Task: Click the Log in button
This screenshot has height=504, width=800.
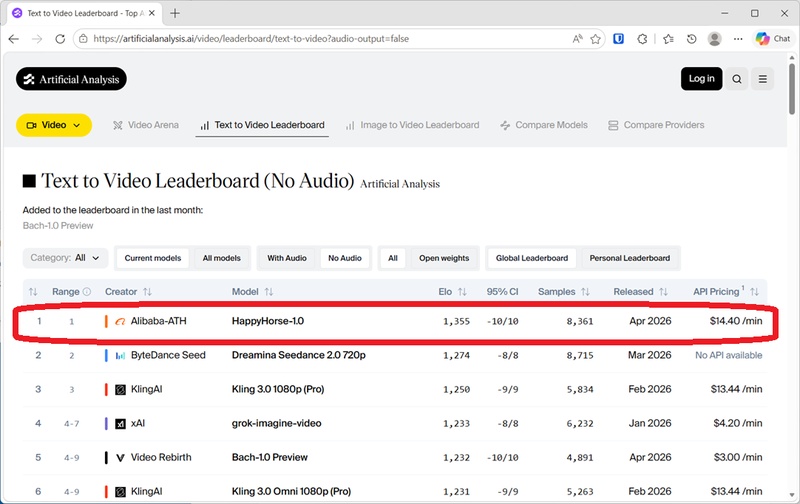Action: coord(702,79)
